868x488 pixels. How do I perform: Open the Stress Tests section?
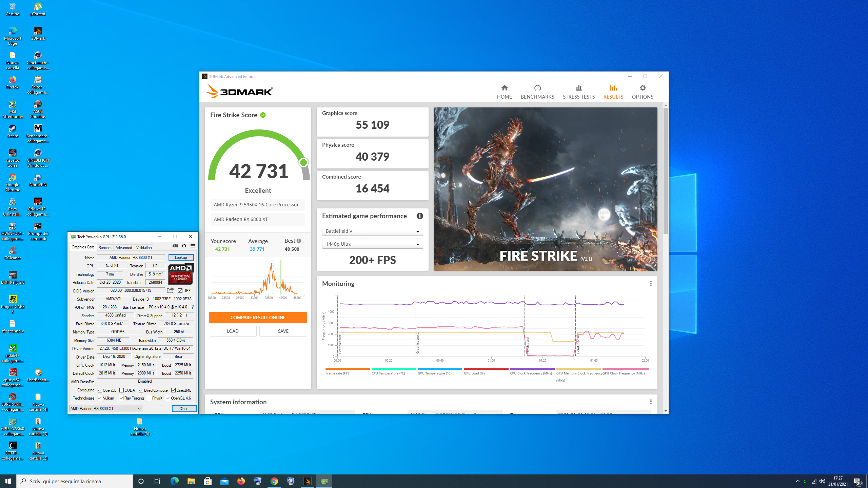(578, 91)
